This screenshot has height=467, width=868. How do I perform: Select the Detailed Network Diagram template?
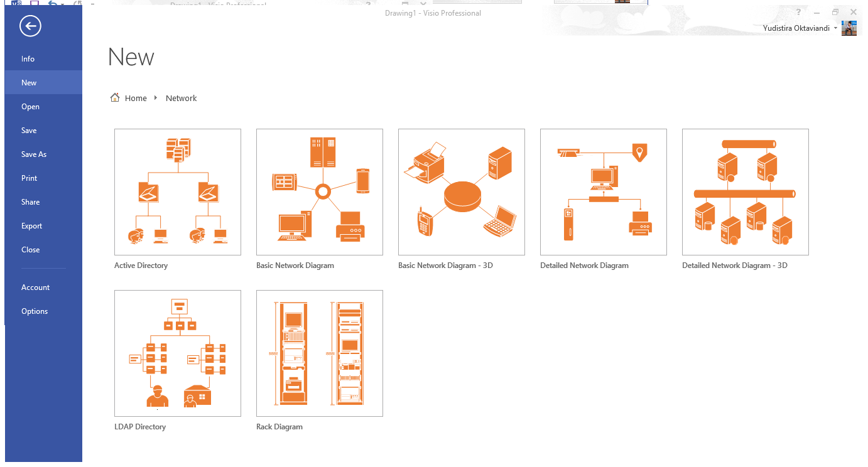pyautogui.click(x=603, y=191)
